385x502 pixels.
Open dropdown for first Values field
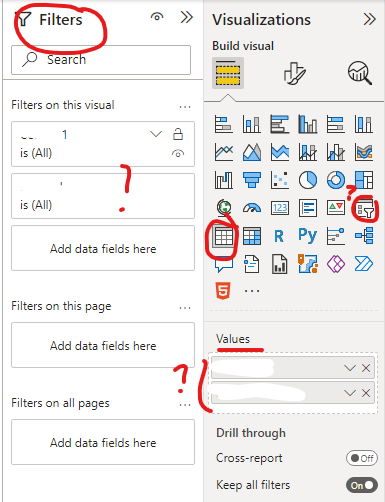tap(350, 368)
